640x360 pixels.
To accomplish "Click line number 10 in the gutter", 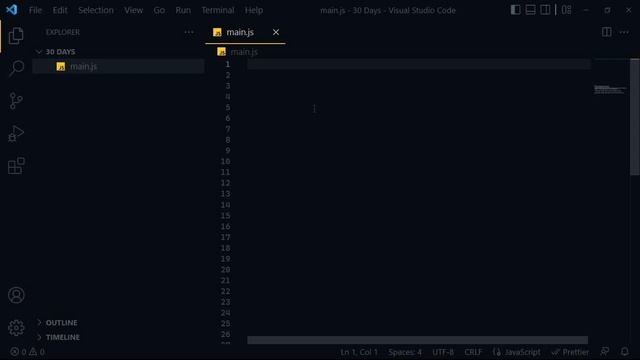I will coord(225,161).
